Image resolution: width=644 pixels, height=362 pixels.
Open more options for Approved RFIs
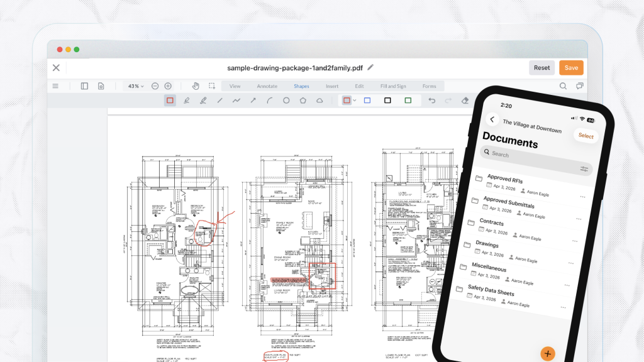click(582, 197)
